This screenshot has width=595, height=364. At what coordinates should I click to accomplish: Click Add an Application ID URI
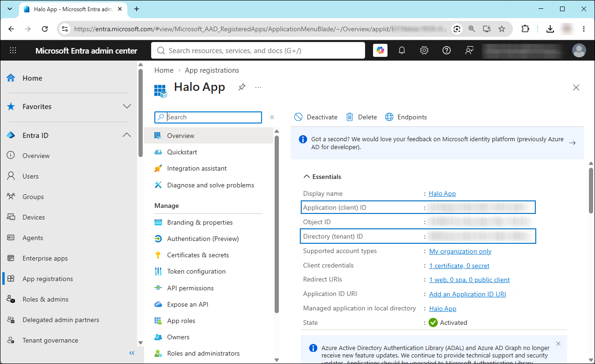[x=467, y=294]
